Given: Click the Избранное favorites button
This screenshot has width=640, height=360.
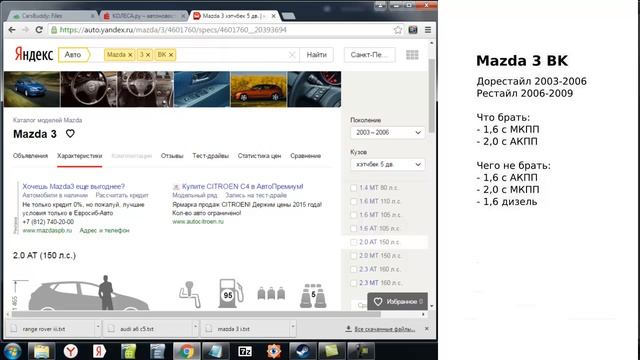Looking at the screenshot, I should pyautogui.click(x=398, y=302).
